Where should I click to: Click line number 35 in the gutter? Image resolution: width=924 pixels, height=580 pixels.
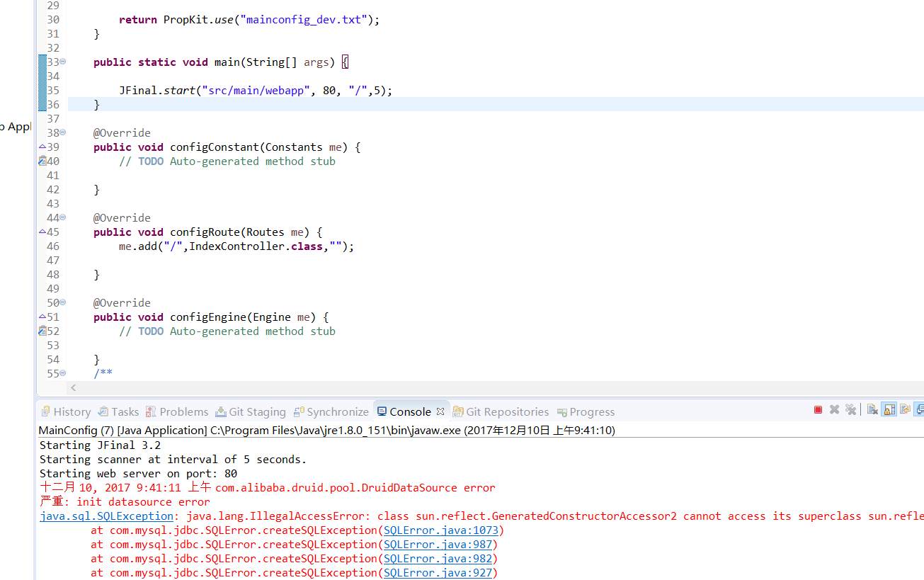click(x=53, y=91)
